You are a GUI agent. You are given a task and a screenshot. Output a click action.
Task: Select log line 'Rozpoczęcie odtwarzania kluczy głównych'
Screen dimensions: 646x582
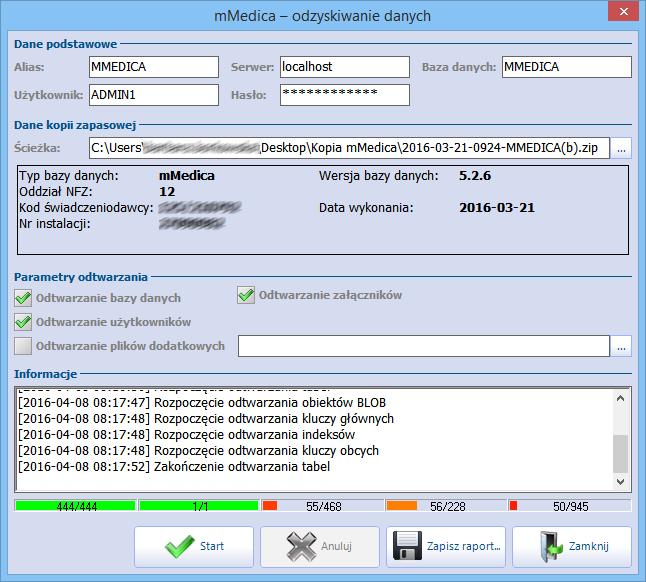tap(206, 418)
